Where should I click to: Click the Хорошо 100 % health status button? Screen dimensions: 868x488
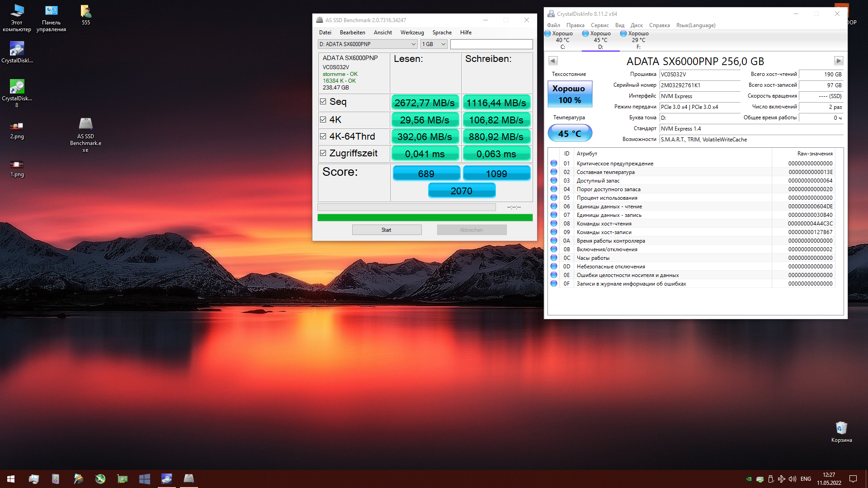[570, 94]
